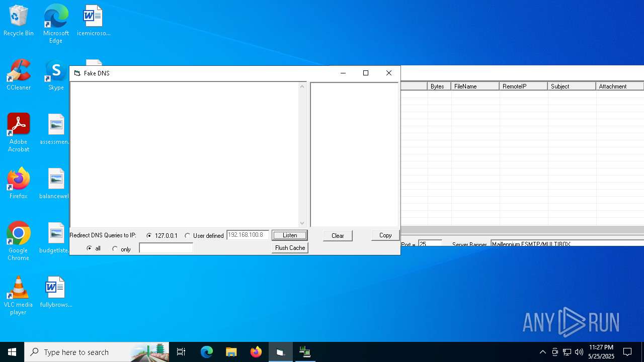This screenshot has width=644, height=362.
Task: Click the Server Banner text field
Action: tap(567, 243)
